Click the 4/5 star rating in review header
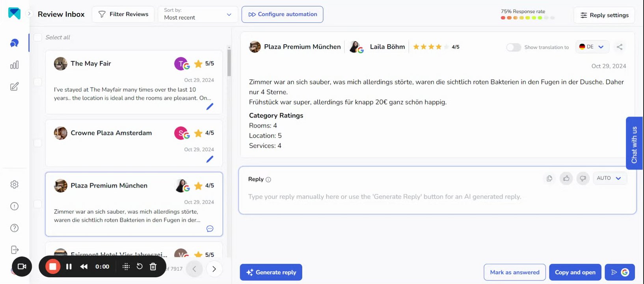 (436, 47)
